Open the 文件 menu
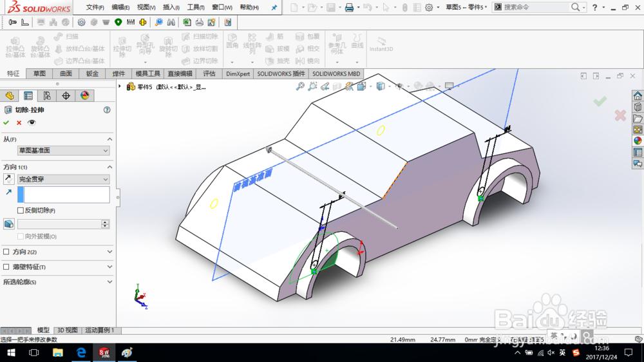This screenshot has height=362, width=644. click(x=95, y=7)
